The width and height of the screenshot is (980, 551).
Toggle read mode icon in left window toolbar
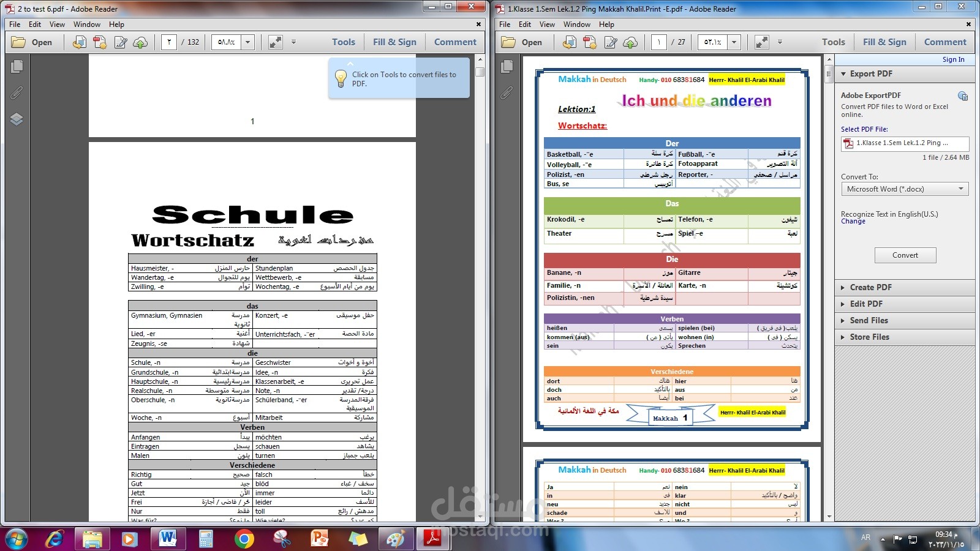tap(276, 42)
